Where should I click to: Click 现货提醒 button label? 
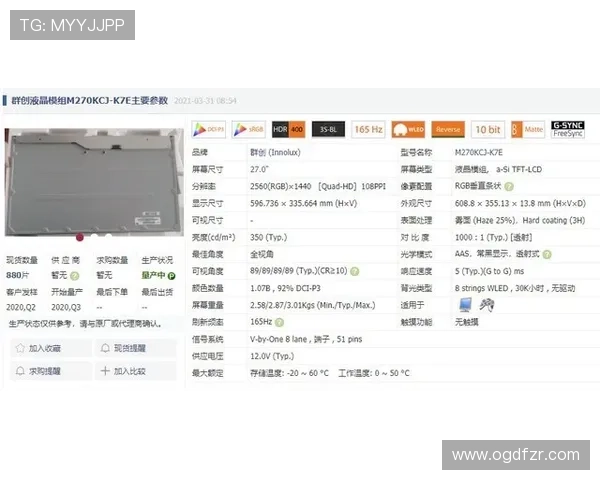click(x=130, y=348)
